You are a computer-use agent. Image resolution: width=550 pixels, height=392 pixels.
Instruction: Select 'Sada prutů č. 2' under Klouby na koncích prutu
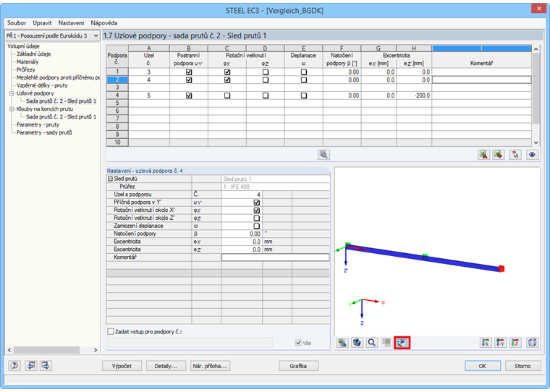point(61,116)
